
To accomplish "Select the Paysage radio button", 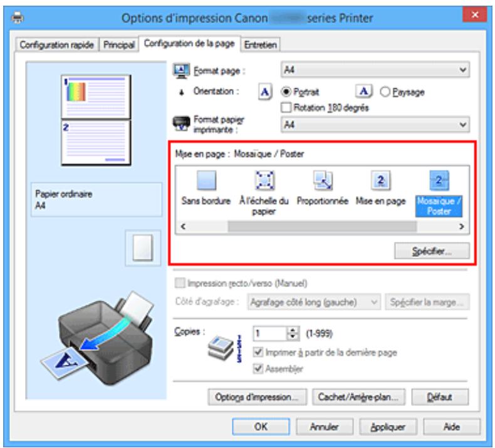I will point(385,92).
